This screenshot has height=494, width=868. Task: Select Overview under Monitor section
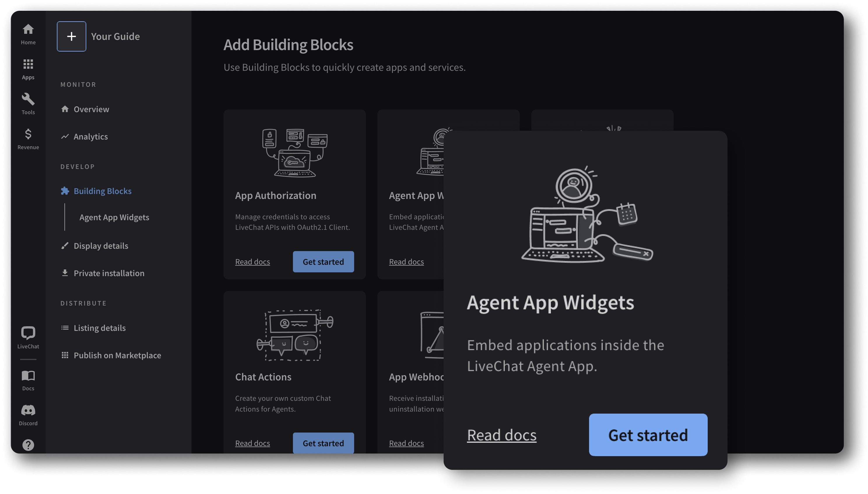91,109
